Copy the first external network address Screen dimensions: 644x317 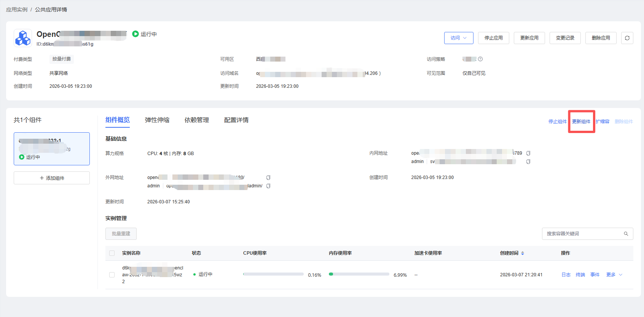point(268,178)
